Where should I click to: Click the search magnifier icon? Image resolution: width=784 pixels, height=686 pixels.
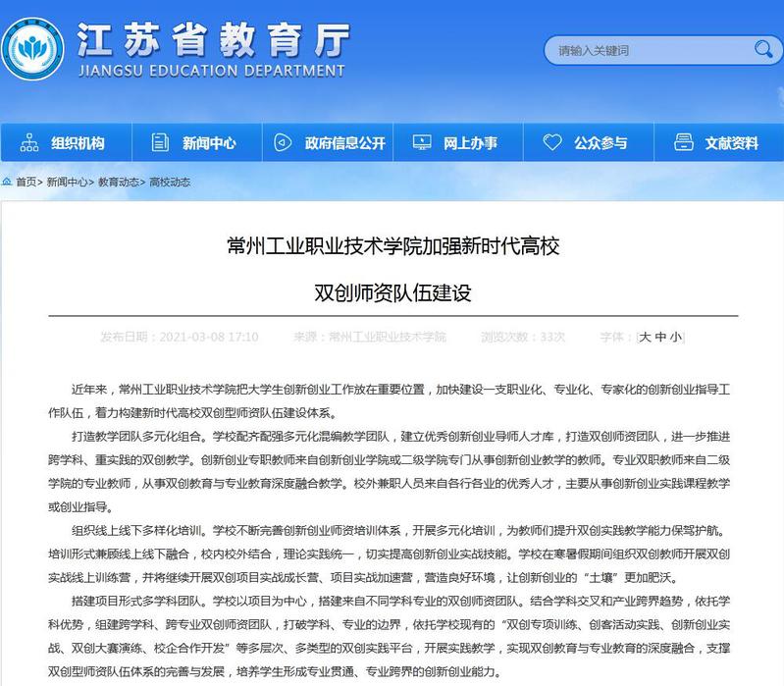pos(763,49)
